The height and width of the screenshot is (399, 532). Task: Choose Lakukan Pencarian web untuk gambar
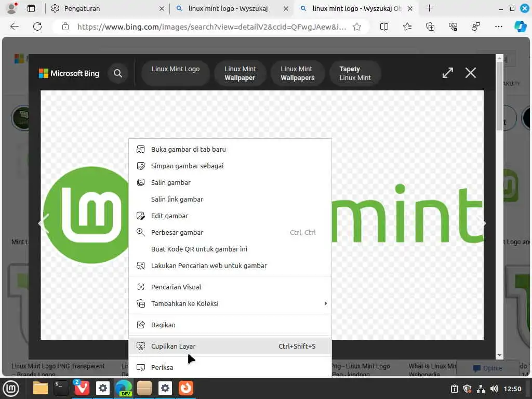[x=230, y=265]
